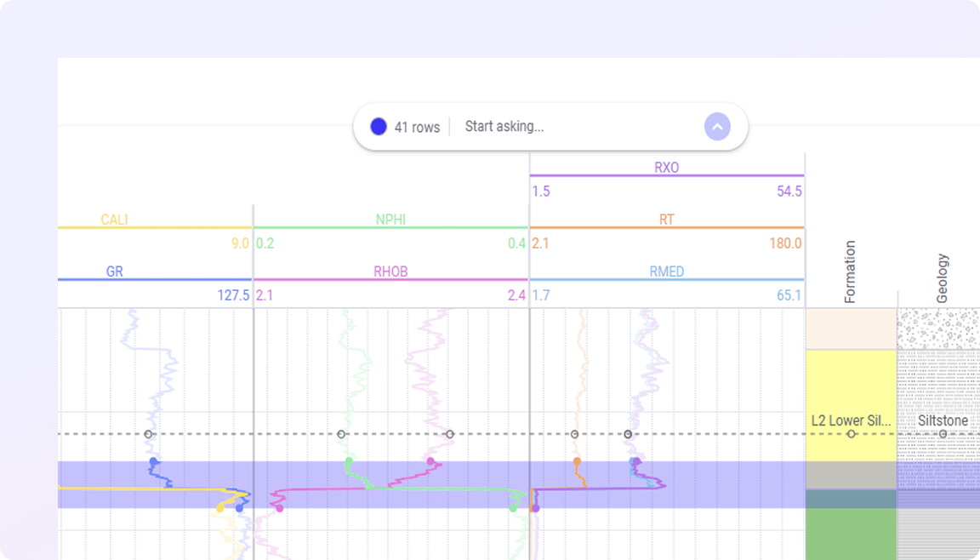
Task: Click the RHOB max value 2.4
Action: [516, 295]
